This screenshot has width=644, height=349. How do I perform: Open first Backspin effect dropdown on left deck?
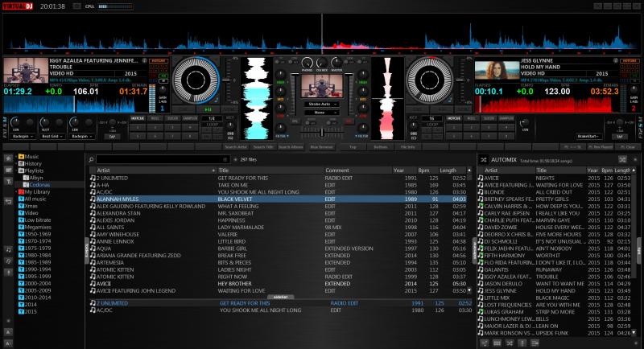[x=23, y=136]
